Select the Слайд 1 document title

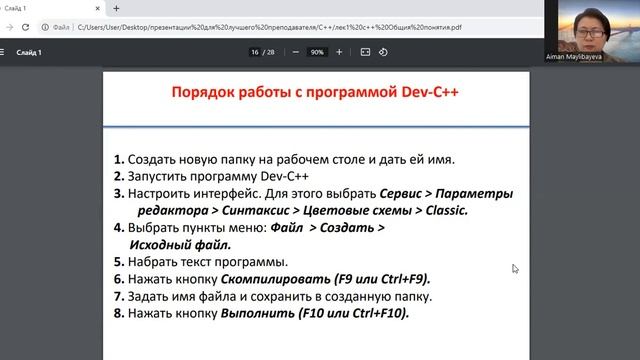pyautogui.click(x=29, y=52)
